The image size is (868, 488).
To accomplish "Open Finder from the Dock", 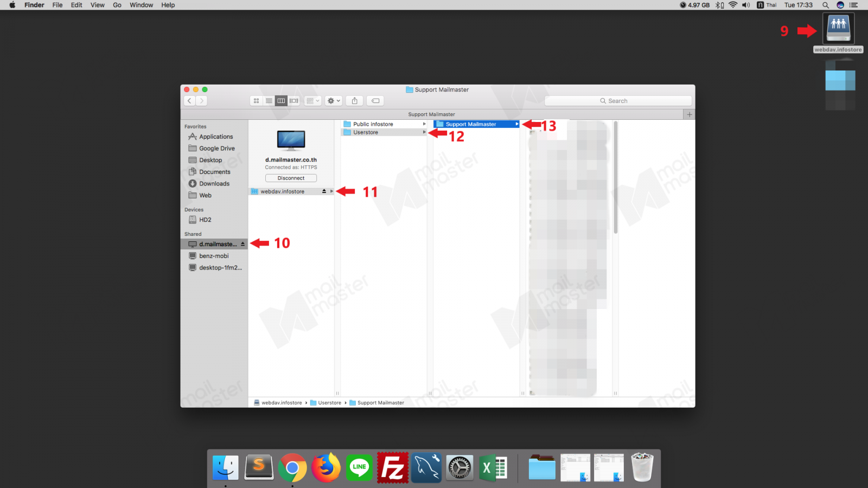I will pyautogui.click(x=225, y=467).
